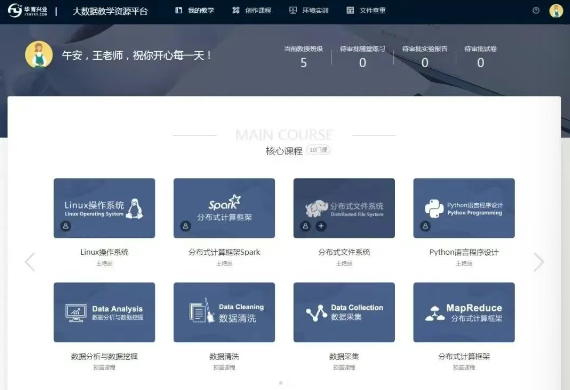Click the subtitle label under 数据清洗
570x390 pixels.
coord(224,367)
